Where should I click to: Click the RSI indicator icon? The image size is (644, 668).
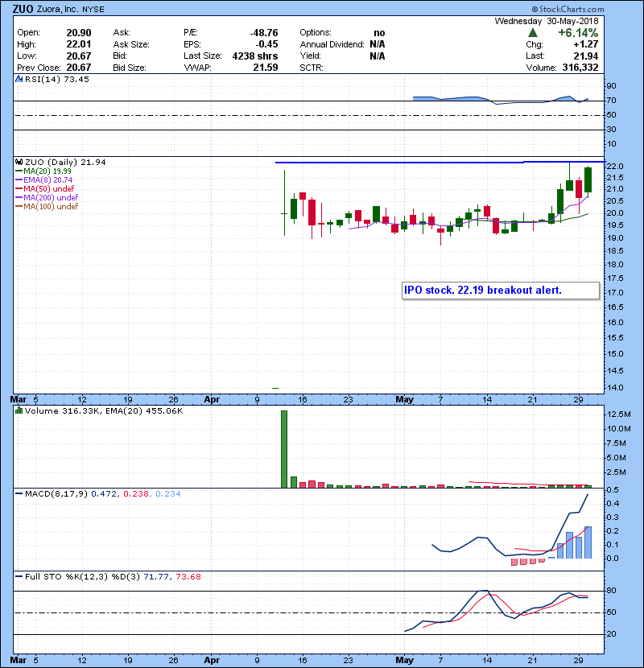coord(19,79)
